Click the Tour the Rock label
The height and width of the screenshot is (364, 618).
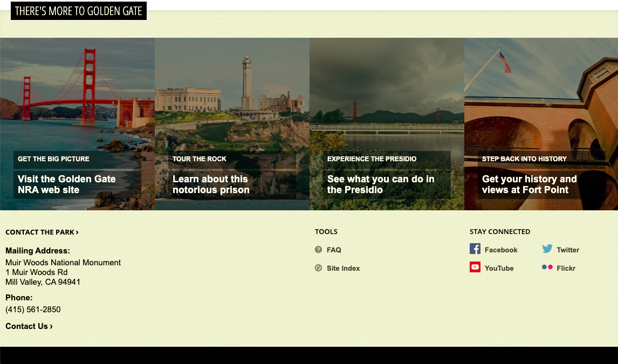pos(200,159)
